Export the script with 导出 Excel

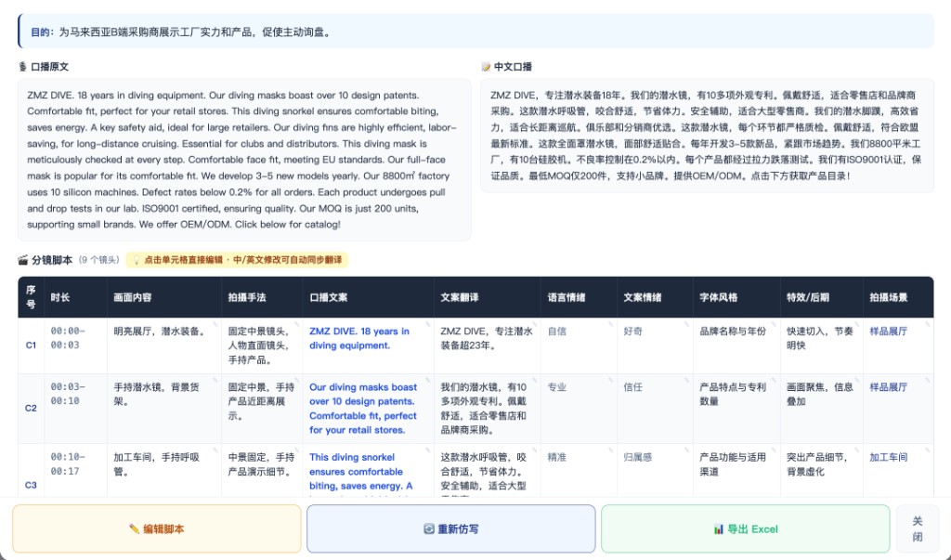pyautogui.click(x=746, y=528)
